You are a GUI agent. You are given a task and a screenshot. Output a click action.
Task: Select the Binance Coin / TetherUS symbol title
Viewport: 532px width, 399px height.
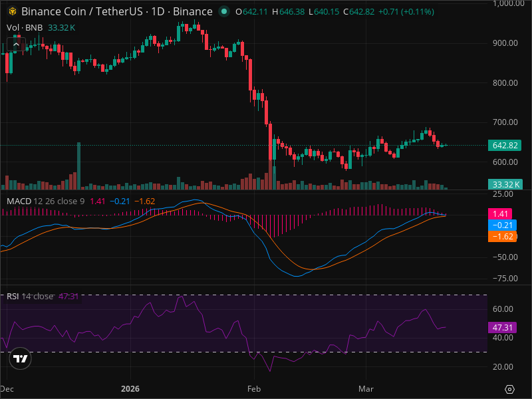point(117,11)
